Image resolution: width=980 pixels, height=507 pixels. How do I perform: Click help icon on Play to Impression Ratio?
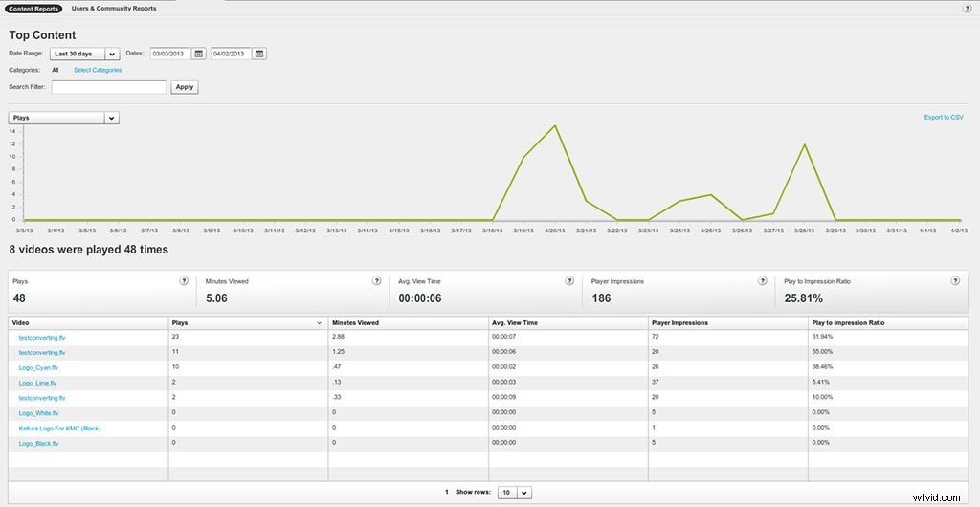(x=955, y=281)
